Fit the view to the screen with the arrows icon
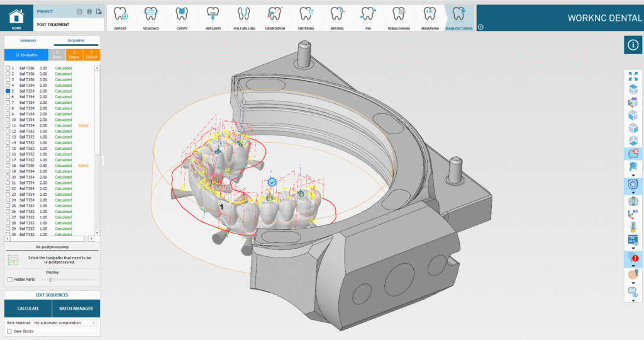 (633, 76)
